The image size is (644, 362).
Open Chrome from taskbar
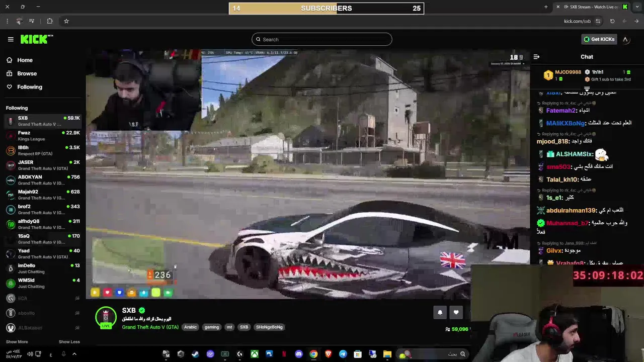[x=313, y=354]
